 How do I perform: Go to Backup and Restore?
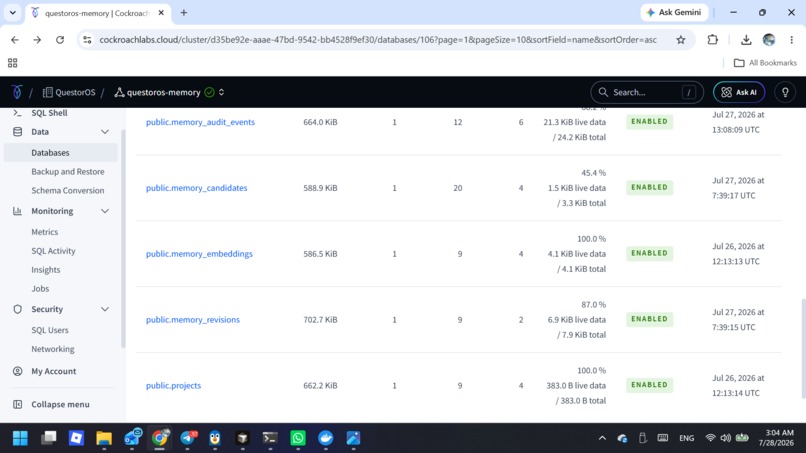coord(67,171)
